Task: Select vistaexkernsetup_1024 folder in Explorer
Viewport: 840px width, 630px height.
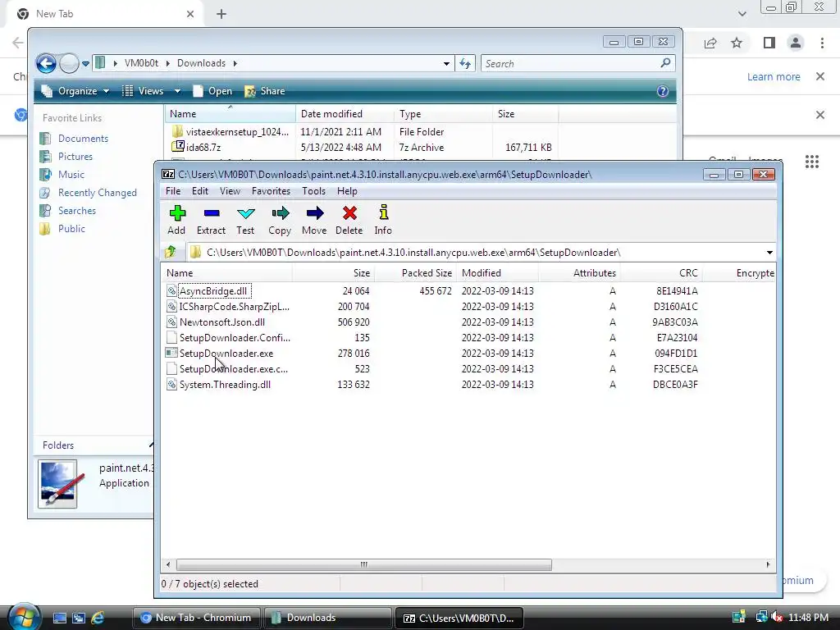Action: coord(237,132)
